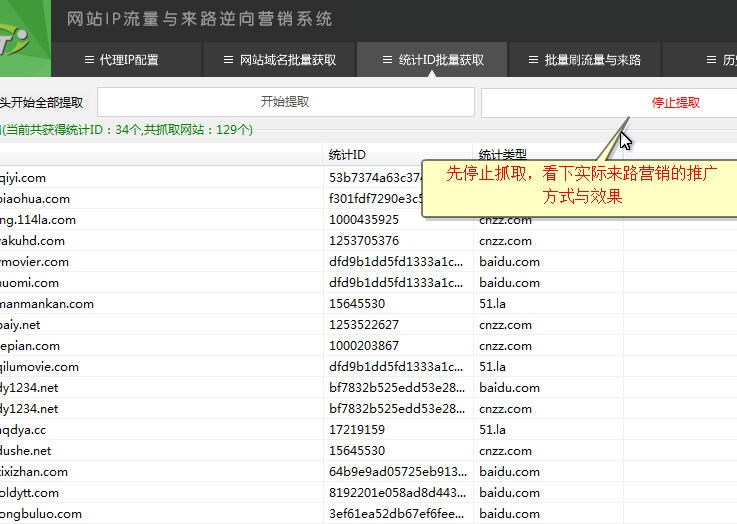Select the stat ID cell 1253522627
Screen dimensions: 737x524
(364, 325)
